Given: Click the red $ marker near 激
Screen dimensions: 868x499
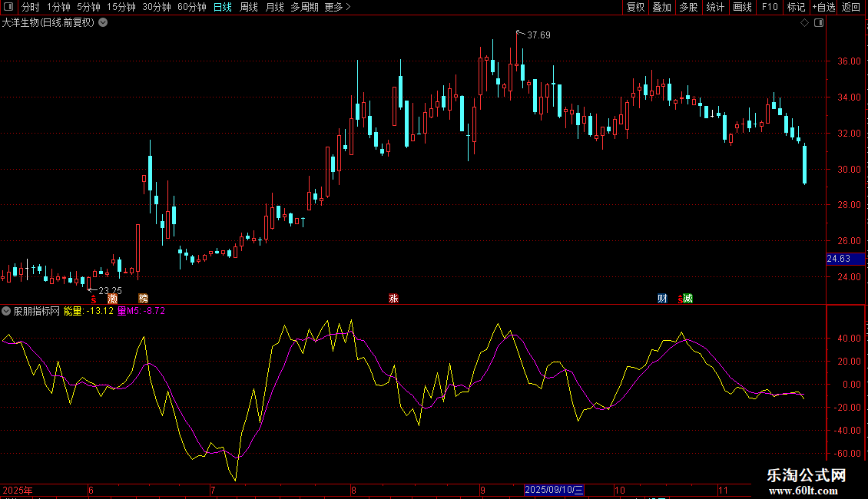Looking at the screenshot, I should pos(94,299).
